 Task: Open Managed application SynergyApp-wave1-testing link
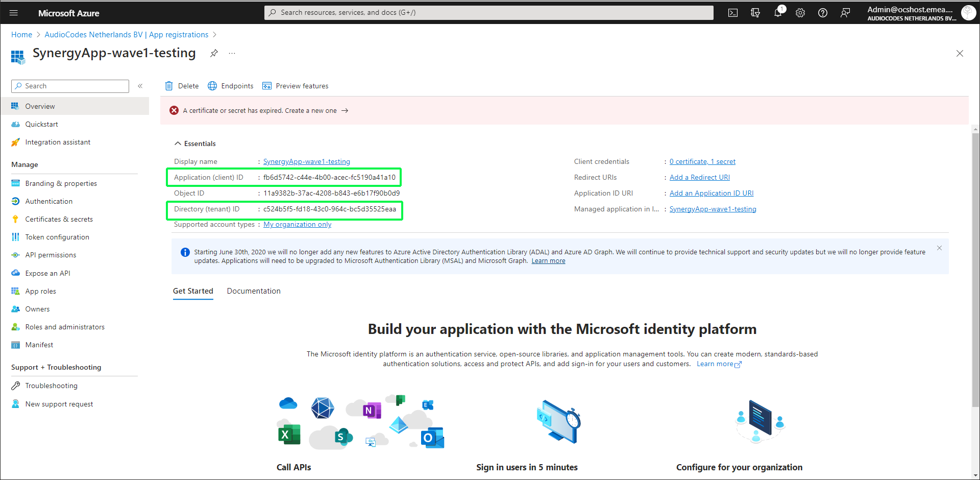(x=713, y=209)
